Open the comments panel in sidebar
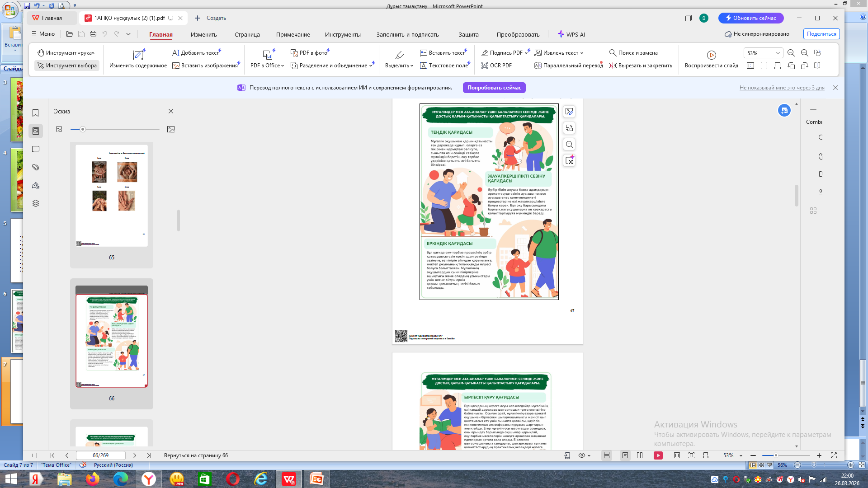The image size is (868, 488). point(36,149)
